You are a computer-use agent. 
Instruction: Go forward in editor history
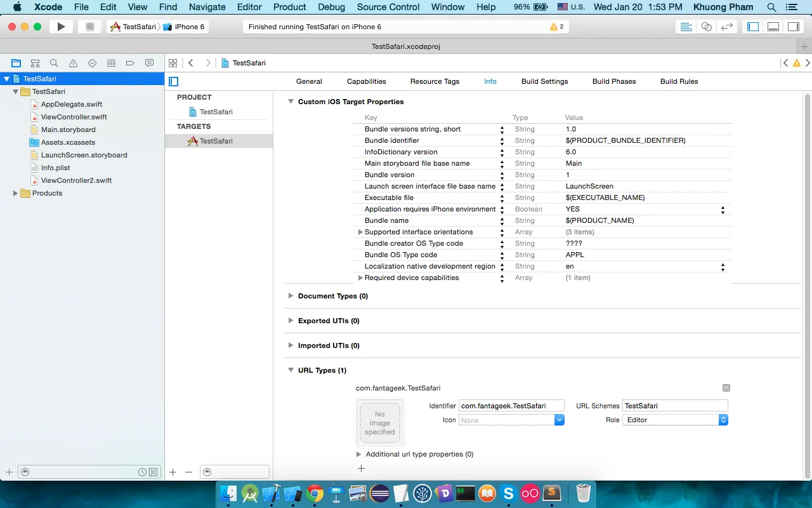coord(208,63)
